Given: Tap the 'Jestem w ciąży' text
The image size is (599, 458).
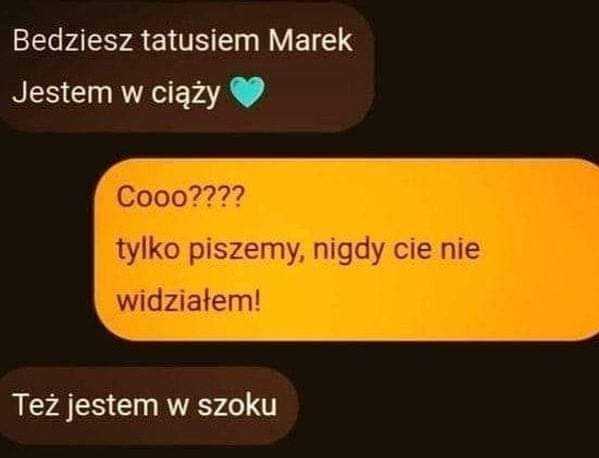Looking at the screenshot, I should 117,94.
